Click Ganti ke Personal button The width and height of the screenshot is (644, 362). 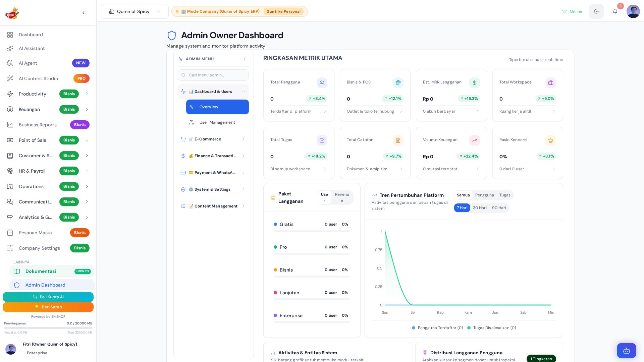coord(283,11)
